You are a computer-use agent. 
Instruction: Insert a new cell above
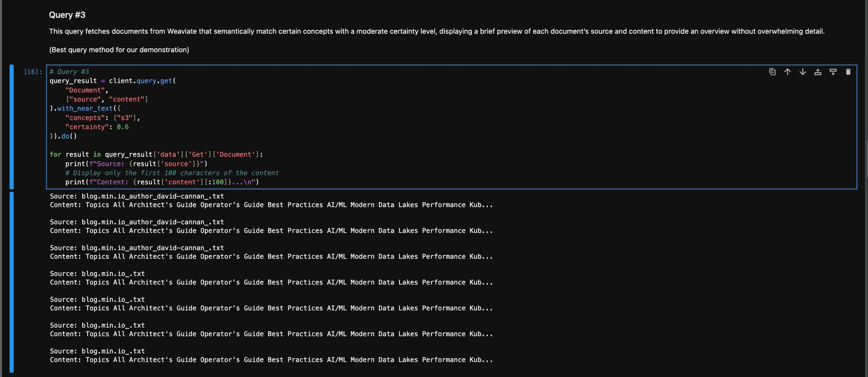pos(818,72)
